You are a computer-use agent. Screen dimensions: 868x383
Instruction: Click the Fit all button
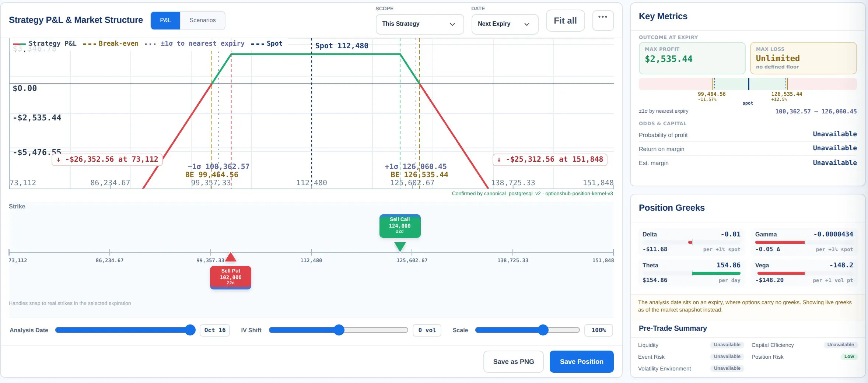tap(565, 21)
